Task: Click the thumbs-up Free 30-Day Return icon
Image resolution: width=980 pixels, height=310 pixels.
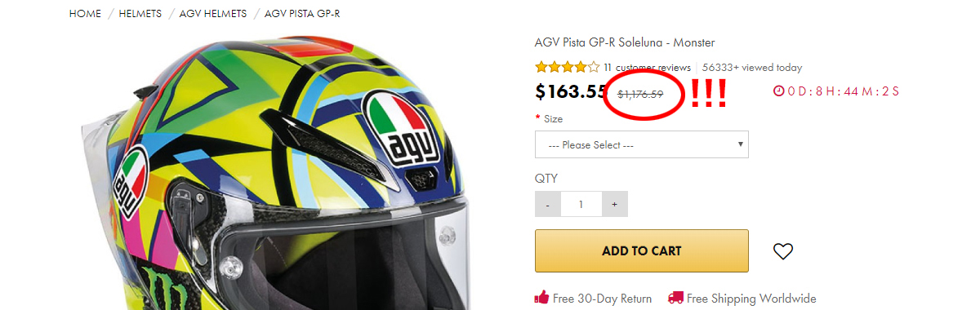Action: (x=541, y=298)
